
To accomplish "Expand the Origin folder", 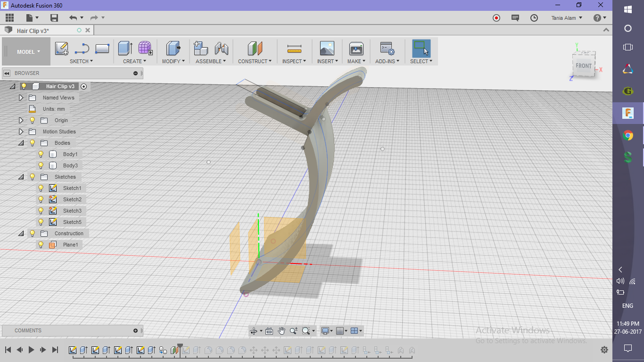I will (x=21, y=120).
